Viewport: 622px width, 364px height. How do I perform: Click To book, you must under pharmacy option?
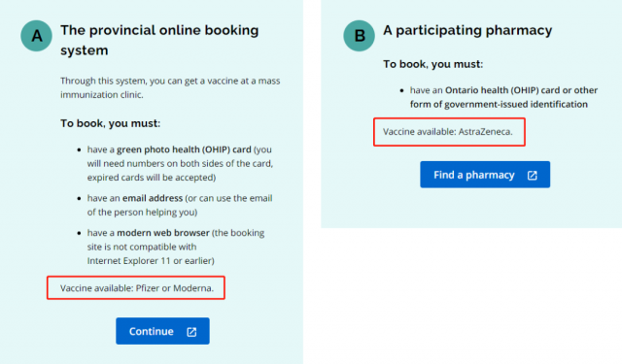click(x=432, y=64)
